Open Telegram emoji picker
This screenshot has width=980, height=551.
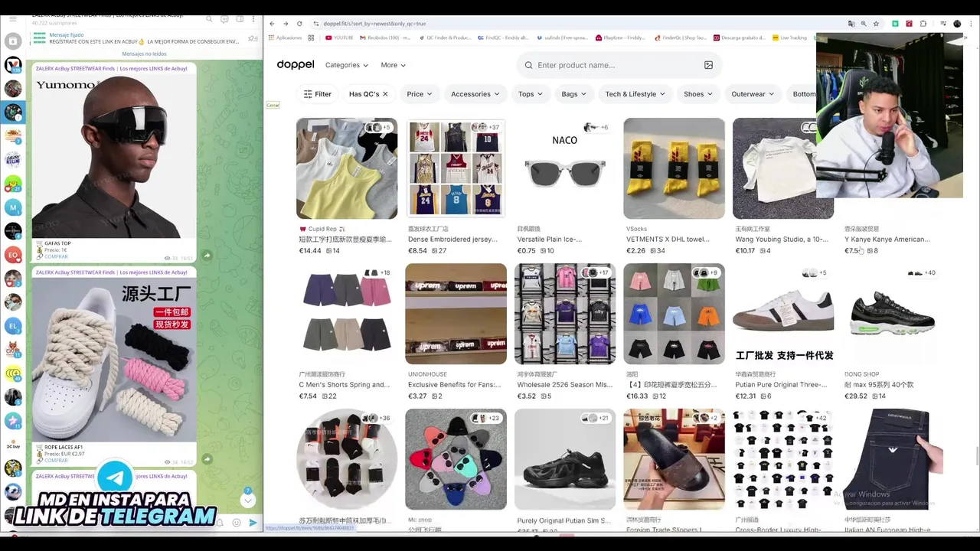[237, 523]
